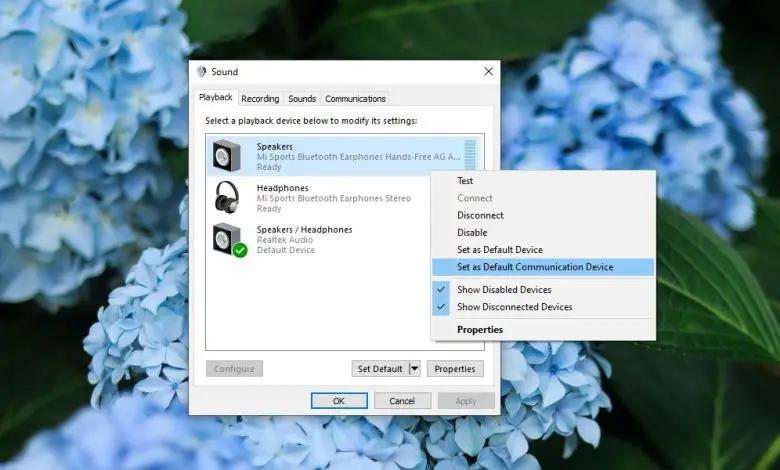Click the Speakers volume level meter

click(x=470, y=155)
